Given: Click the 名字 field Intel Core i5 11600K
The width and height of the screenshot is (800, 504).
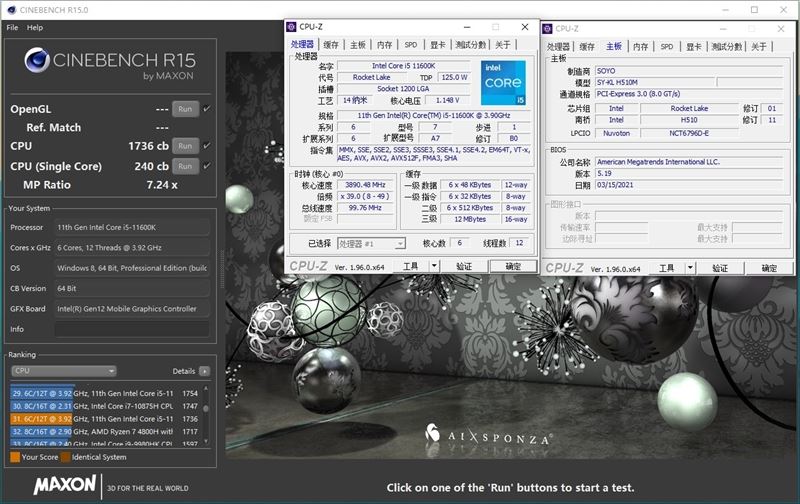Looking at the screenshot, I should (x=403, y=66).
